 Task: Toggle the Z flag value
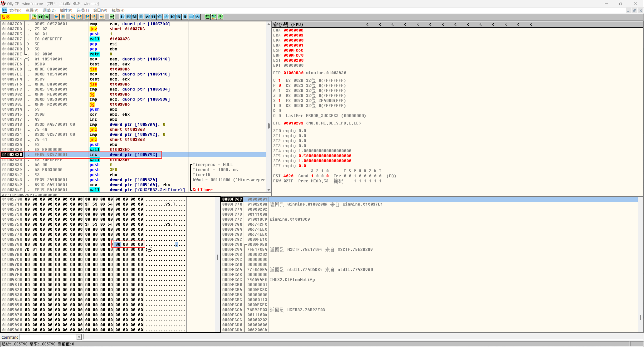[x=279, y=95]
